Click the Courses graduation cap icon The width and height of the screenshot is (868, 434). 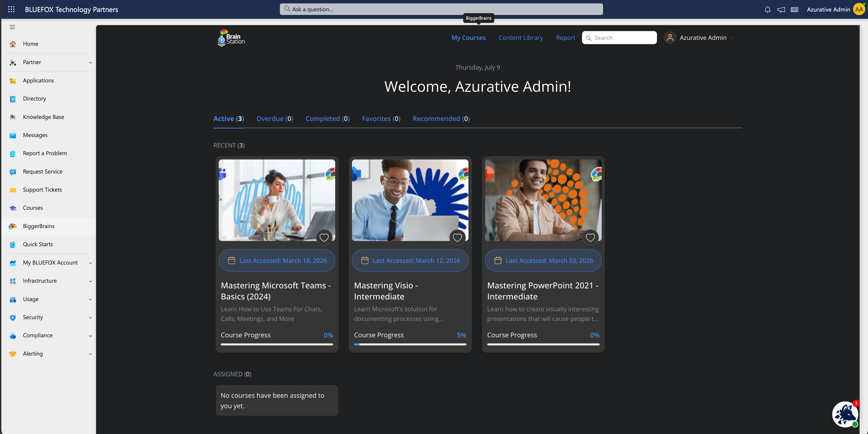[13, 208]
